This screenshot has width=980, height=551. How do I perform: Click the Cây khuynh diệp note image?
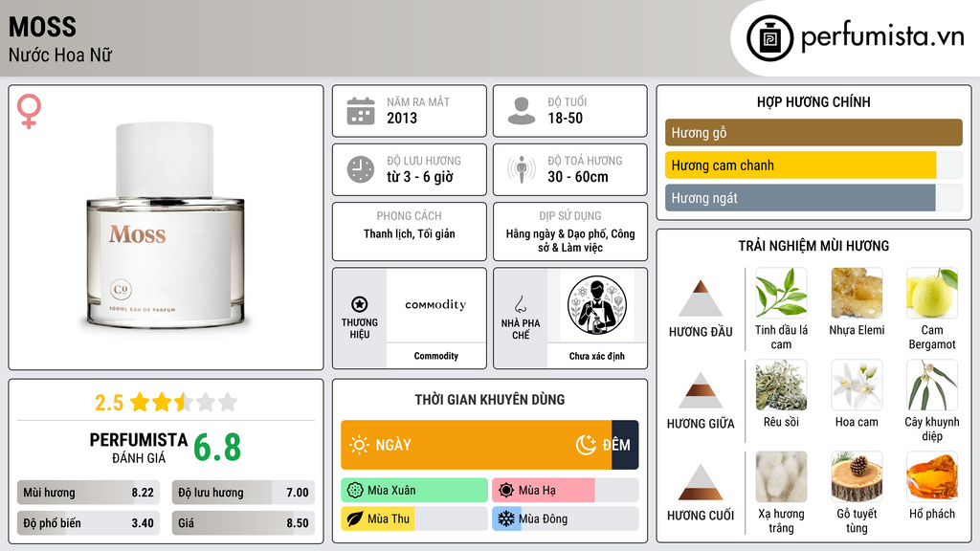coord(932,385)
